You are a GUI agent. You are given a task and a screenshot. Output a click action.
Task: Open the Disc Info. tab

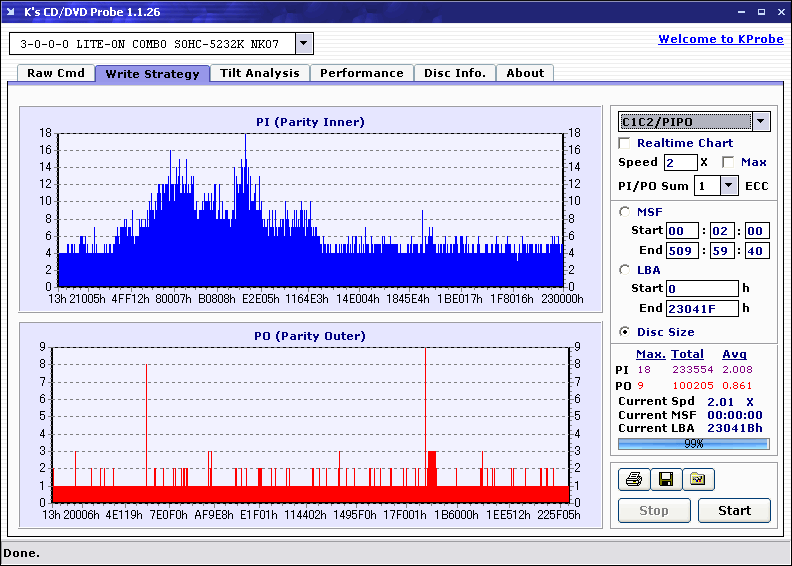click(455, 73)
